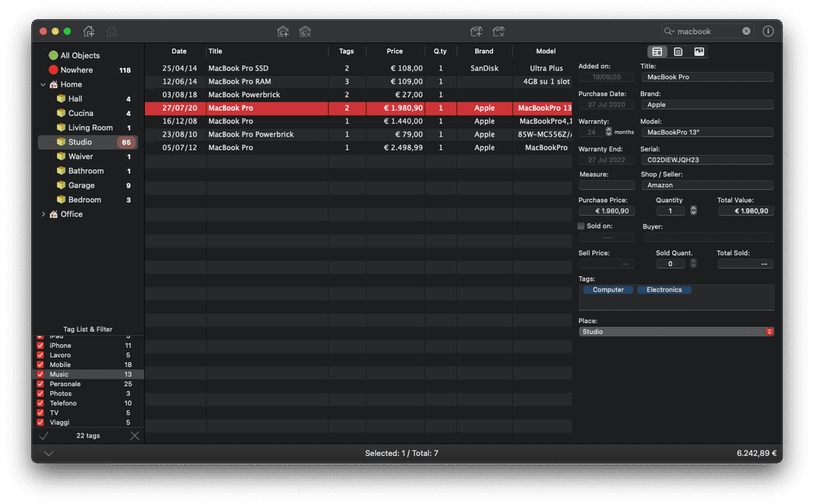Click the Add Location house icon
Image resolution: width=814 pixels, height=504 pixels.
(89, 31)
